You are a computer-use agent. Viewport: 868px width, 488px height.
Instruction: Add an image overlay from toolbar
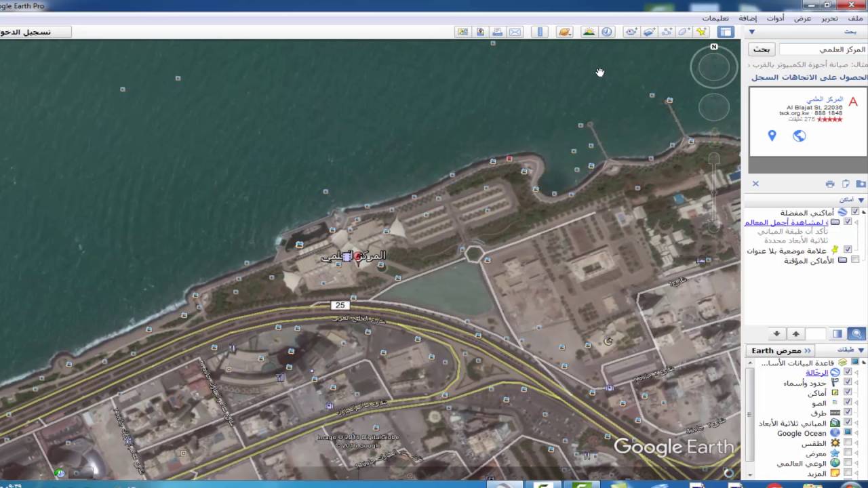tap(649, 32)
